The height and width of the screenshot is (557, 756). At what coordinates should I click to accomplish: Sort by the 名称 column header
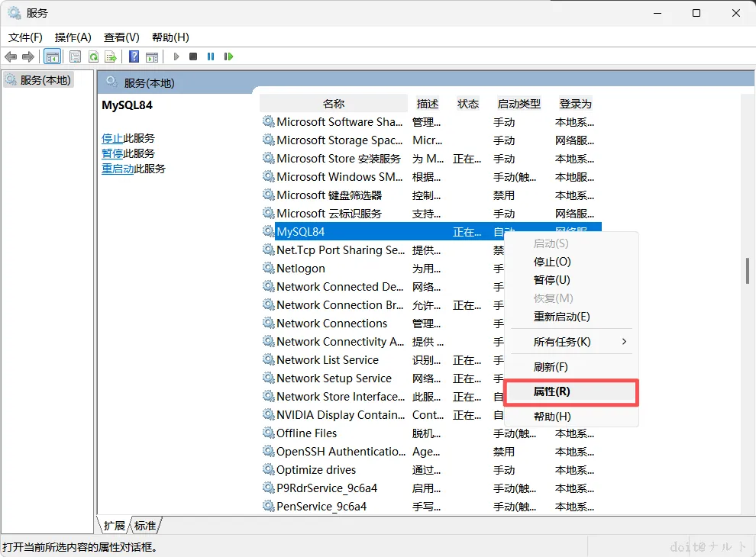(334, 104)
